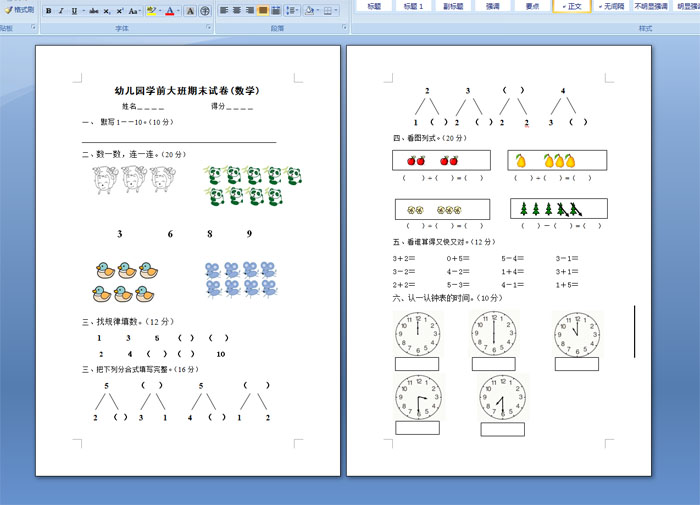Apply yellow text highlight color

pyautogui.click(x=152, y=11)
